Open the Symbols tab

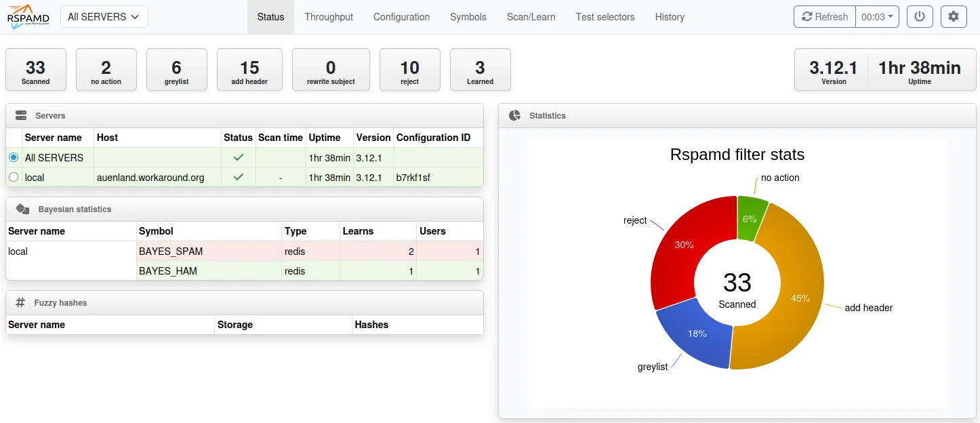[468, 17]
